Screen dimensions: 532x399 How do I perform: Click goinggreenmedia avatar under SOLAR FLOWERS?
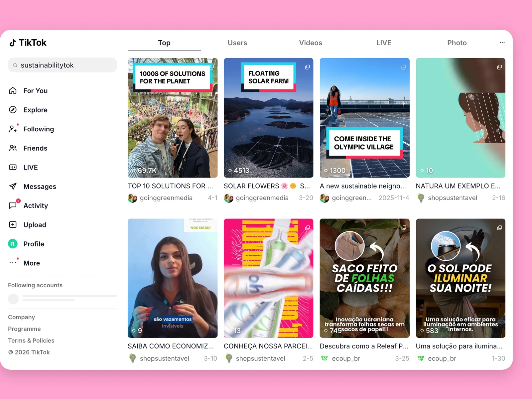229,198
